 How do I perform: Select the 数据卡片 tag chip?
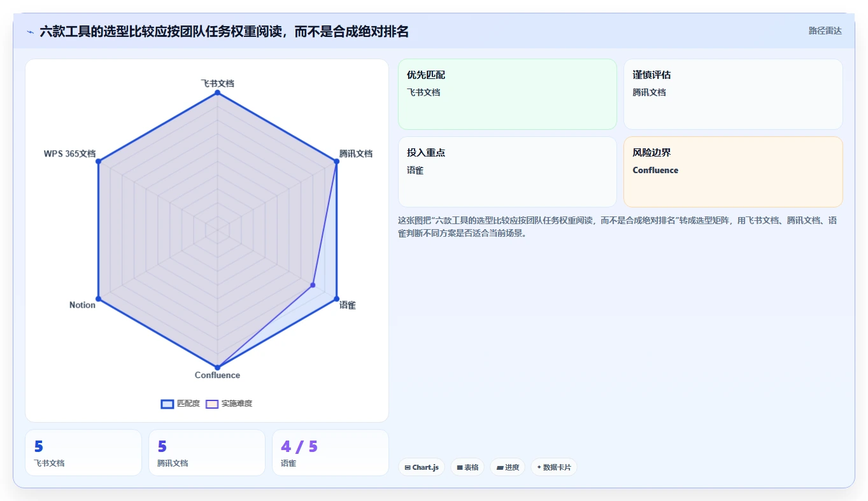[554, 467]
